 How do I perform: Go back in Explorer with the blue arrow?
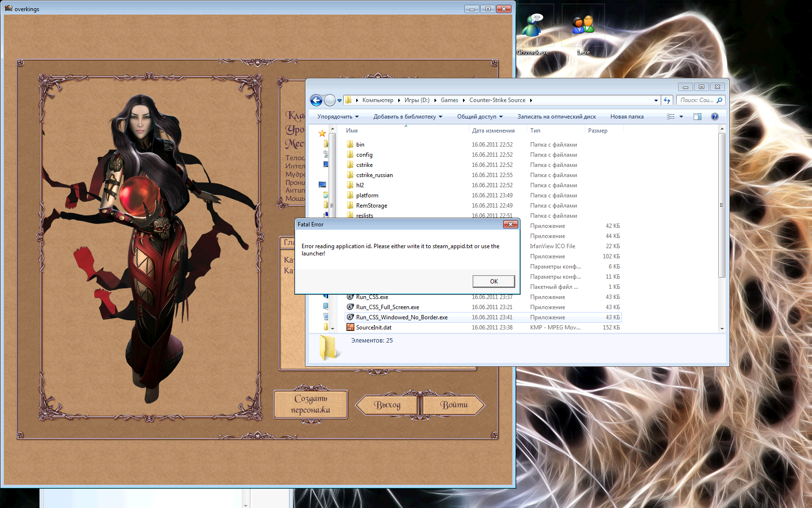point(316,100)
